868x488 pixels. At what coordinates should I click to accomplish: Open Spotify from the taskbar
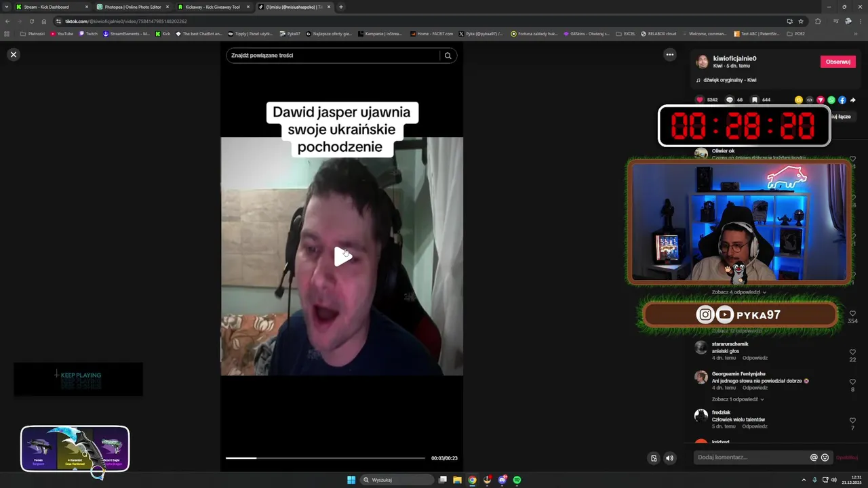click(517, 480)
